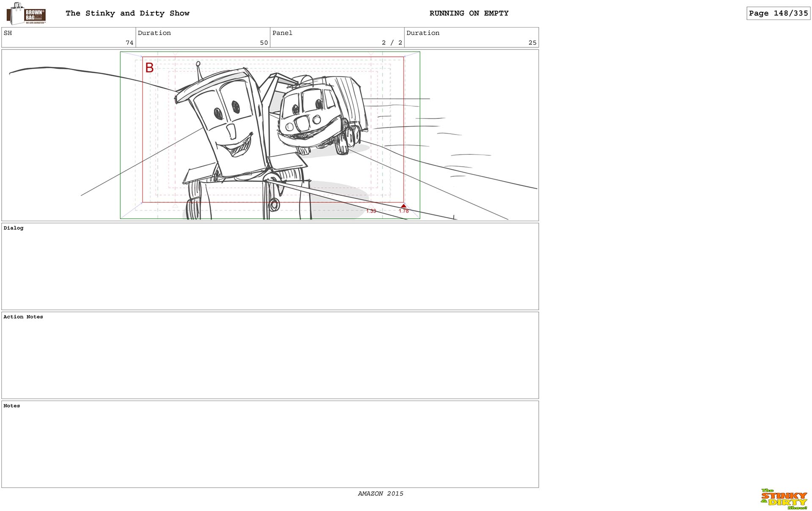812x511 pixels.
Task: Click the 'Panel' column header
Action: (282, 33)
